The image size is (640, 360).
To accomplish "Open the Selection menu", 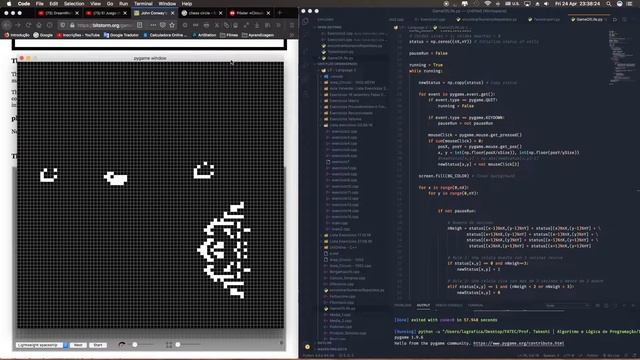I will [x=74, y=4].
